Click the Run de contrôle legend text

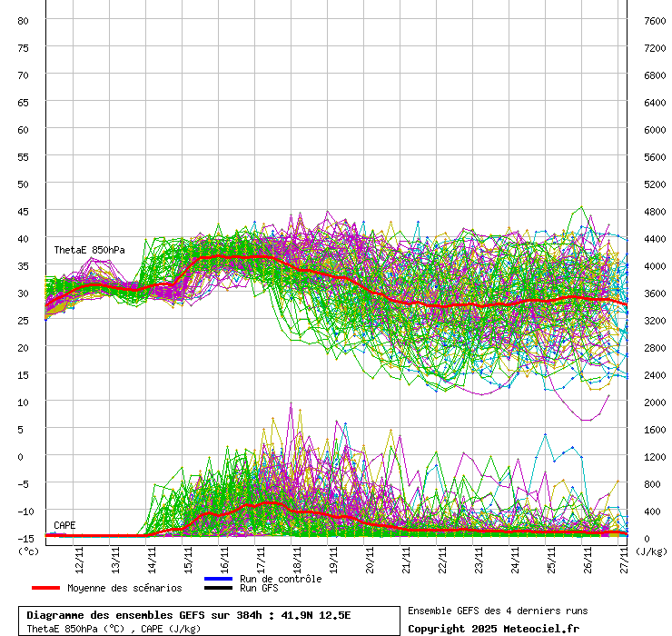[x=281, y=579]
